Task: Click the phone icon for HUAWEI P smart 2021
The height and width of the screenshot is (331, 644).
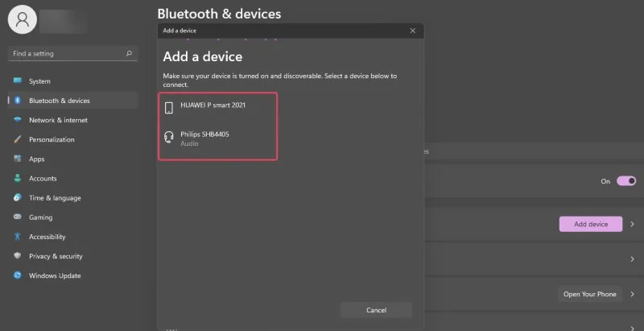Action: pos(169,108)
